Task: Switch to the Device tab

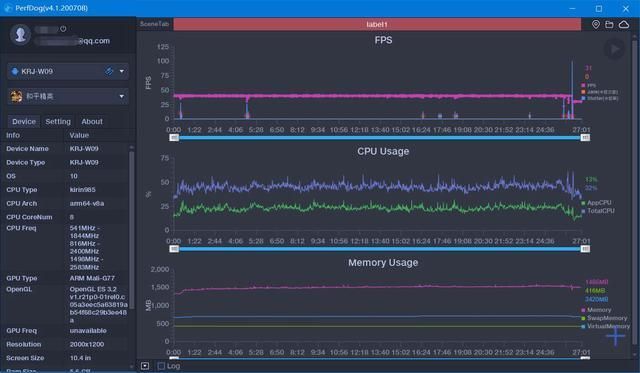Action: (24, 122)
